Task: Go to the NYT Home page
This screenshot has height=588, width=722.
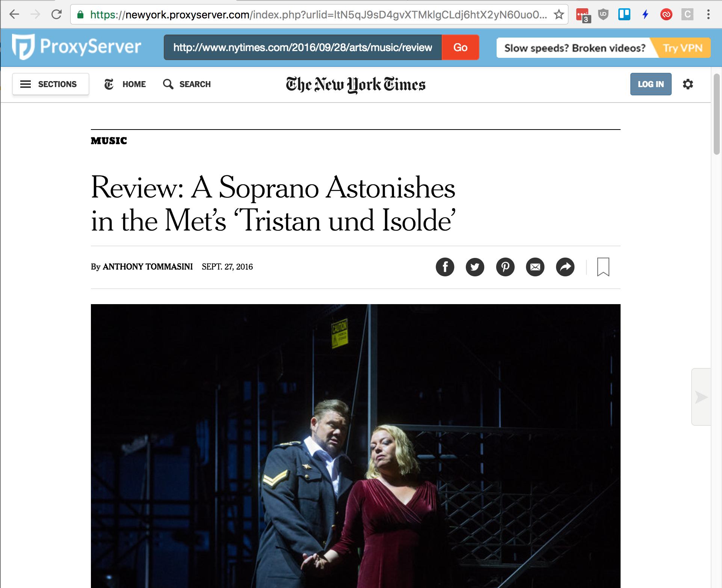Action: (125, 84)
